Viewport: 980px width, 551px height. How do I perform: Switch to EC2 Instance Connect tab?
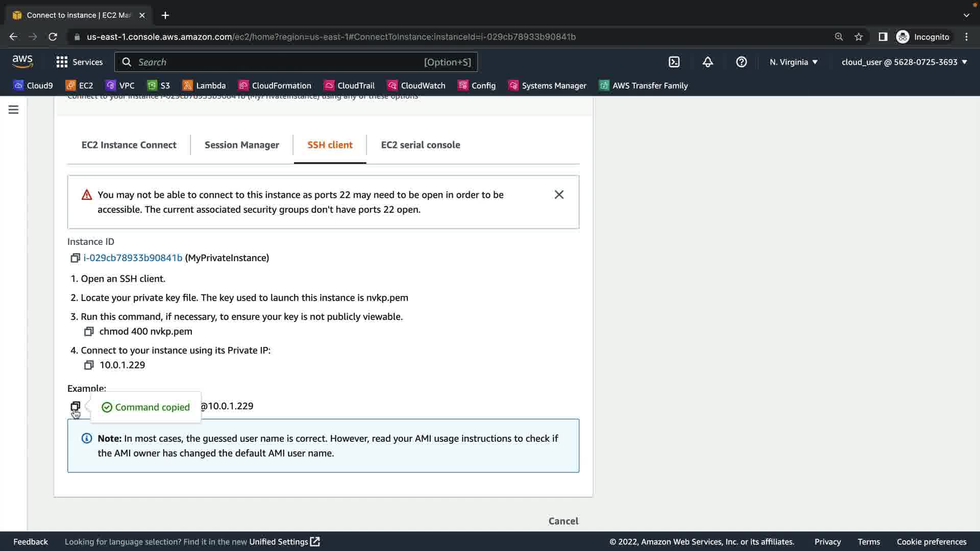tap(129, 145)
